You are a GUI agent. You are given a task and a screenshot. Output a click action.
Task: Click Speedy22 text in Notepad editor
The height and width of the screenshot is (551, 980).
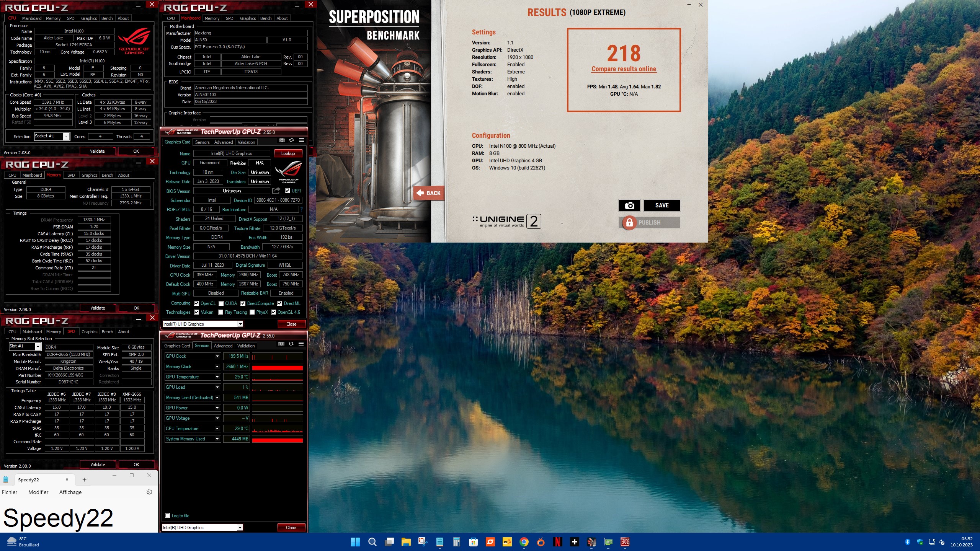(58, 518)
